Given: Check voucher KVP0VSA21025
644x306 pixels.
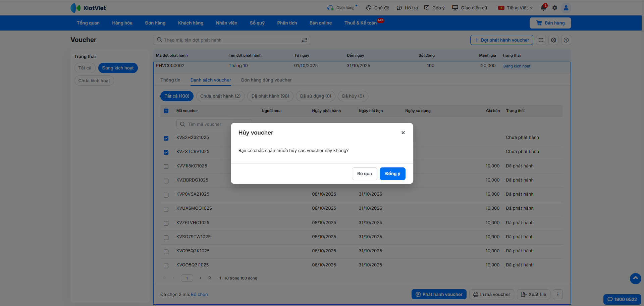Looking at the screenshot, I should (166, 195).
